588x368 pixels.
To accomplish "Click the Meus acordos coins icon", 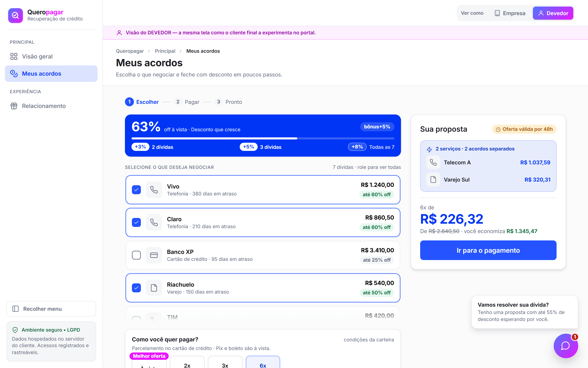I will [x=14, y=74].
